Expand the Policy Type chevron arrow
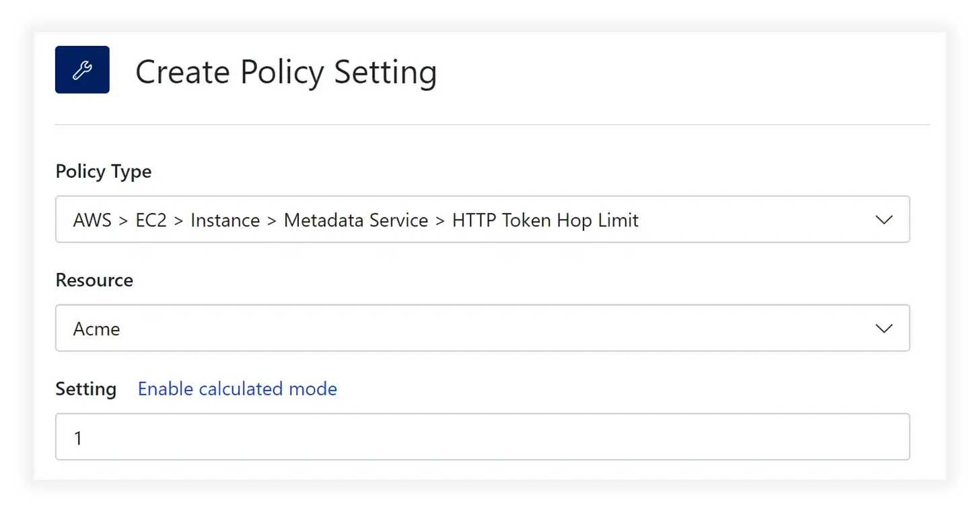The image size is (980, 512). pos(884,220)
